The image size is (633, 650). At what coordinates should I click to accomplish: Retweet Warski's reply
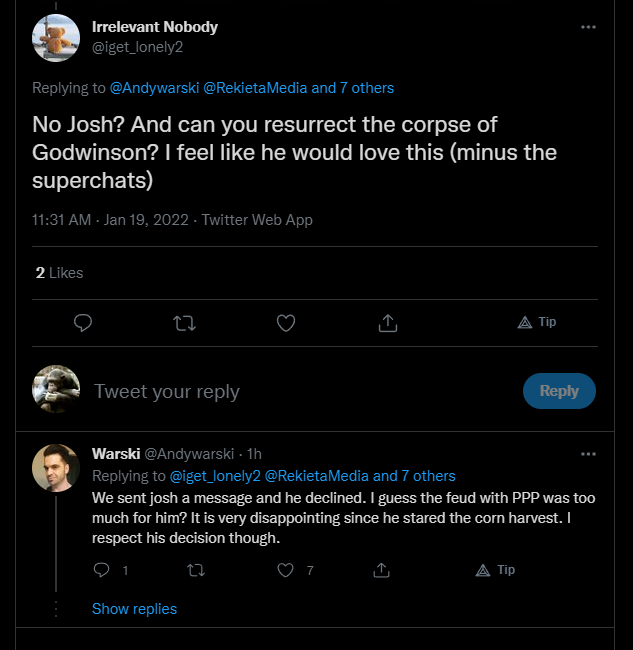tap(195, 570)
